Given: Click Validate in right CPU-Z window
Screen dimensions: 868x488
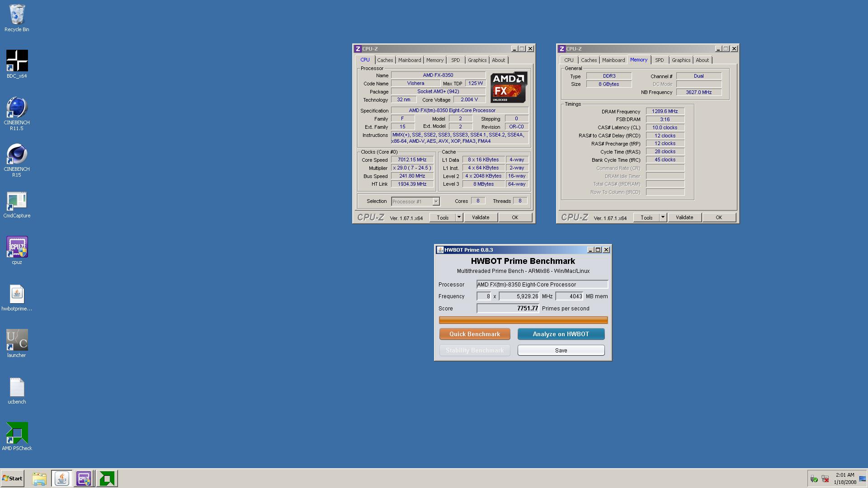Looking at the screenshot, I should (684, 217).
